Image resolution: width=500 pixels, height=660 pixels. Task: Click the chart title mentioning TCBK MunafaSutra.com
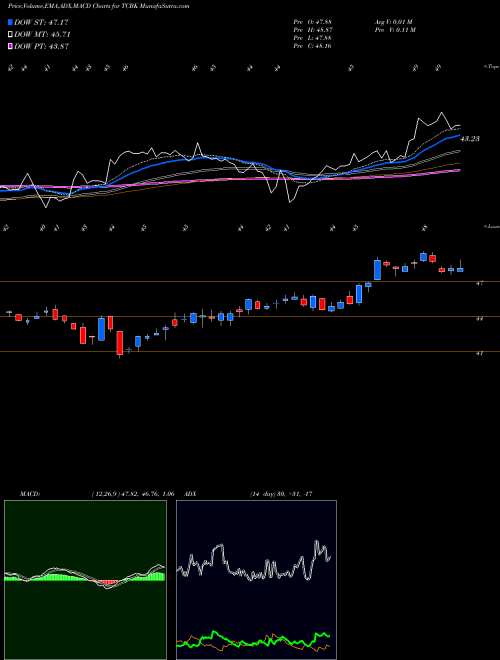coord(98,6)
